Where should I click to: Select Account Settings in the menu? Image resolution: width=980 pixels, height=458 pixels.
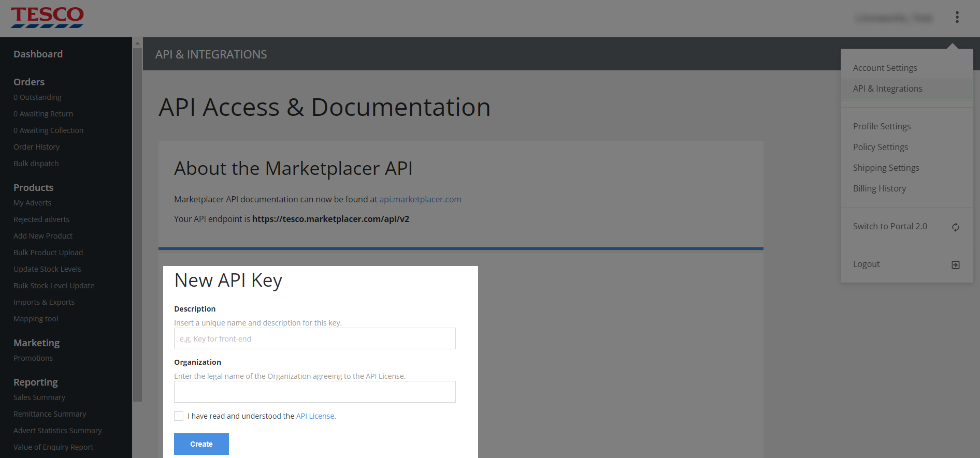pyautogui.click(x=885, y=68)
